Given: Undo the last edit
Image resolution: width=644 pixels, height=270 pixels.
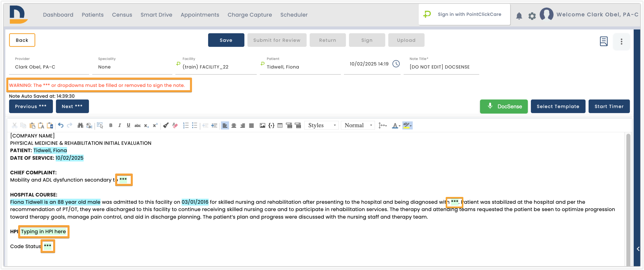Looking at the screenshot, I should (61, 125).
